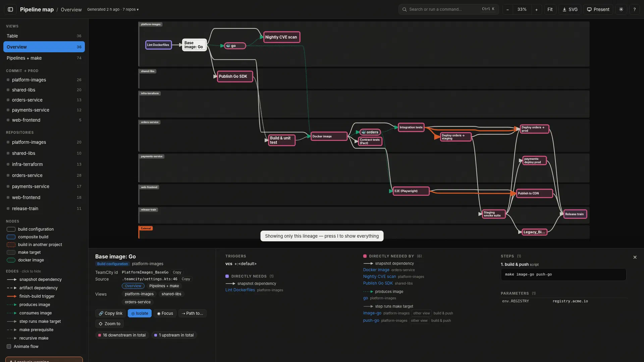644x362 pixels.
Task: Toggle the sidebar panel icon
Action: 10,9
